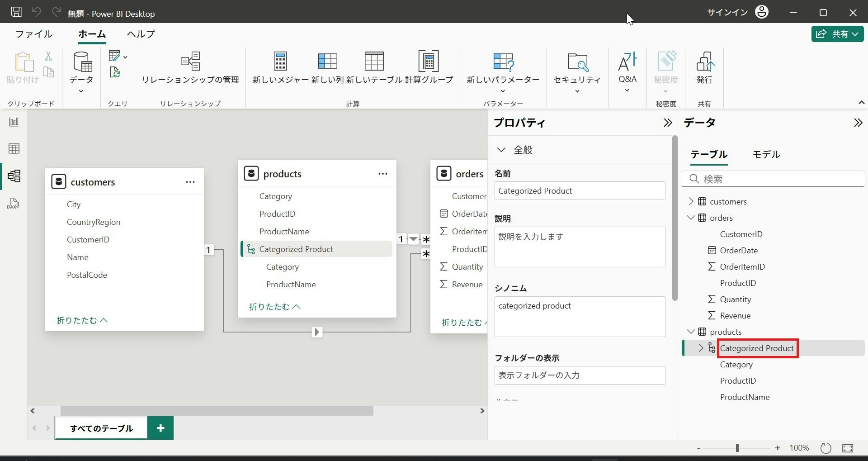The image size is (868, 461).
Task: Open the user account avatar icon
Action: pos(762,12)
